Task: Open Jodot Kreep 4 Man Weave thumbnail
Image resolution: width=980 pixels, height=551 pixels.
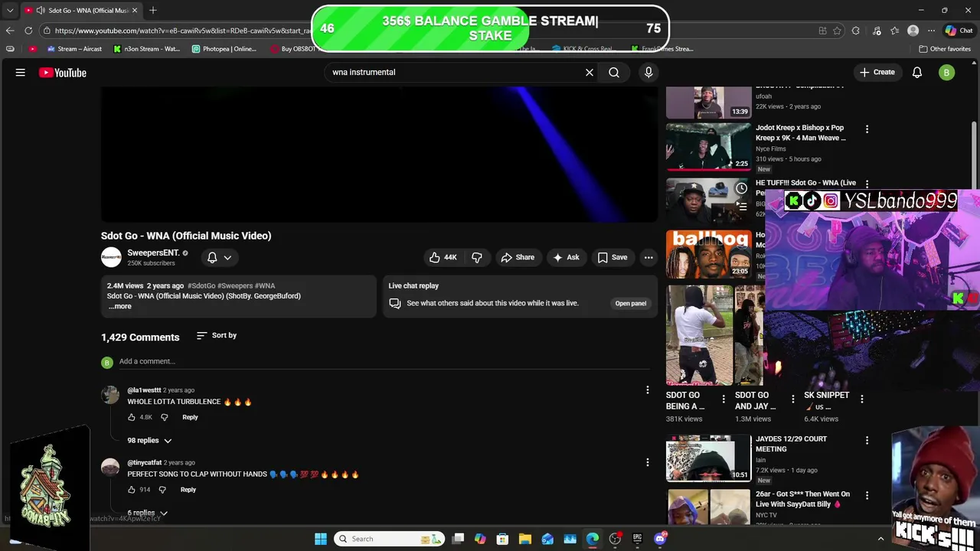Action: click(x=708, y=147)
